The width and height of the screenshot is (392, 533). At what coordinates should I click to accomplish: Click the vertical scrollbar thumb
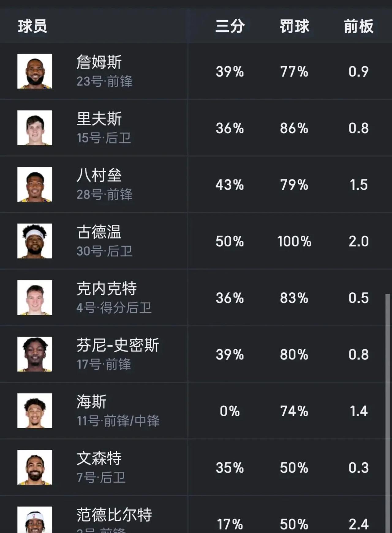coord(388,413)
